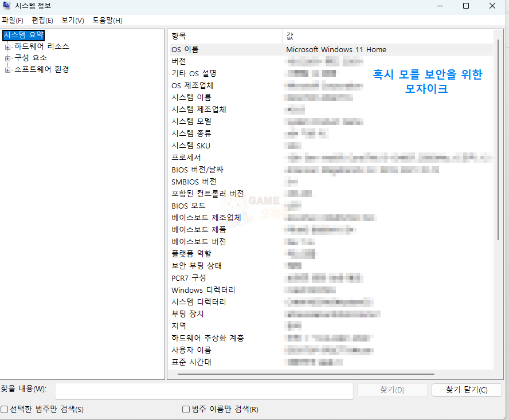This screenshot has width=509, height=420.
Task: Select the 시스템 SKU row
Action: click(331, 146)
